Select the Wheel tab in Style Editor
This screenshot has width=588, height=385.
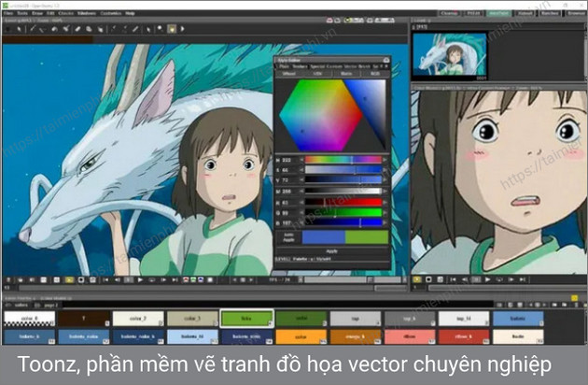[x=288, y=73]
